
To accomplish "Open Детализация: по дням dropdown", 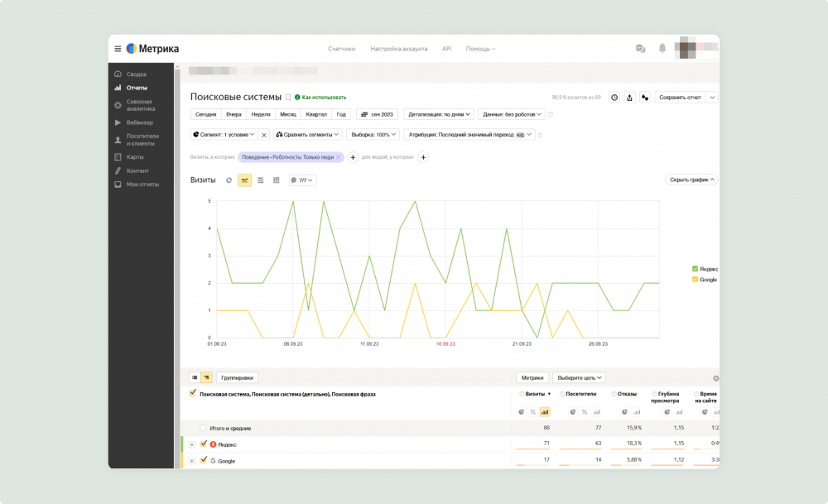I will point(439,114).
